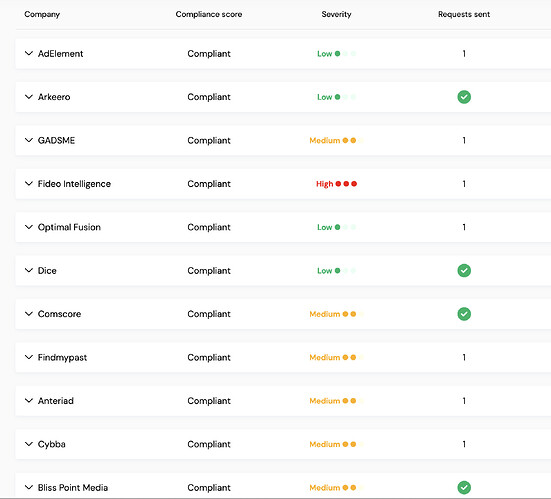Click the Compliant status for AdElement
This screenshot has height=499, width=551.
point(209,54)
